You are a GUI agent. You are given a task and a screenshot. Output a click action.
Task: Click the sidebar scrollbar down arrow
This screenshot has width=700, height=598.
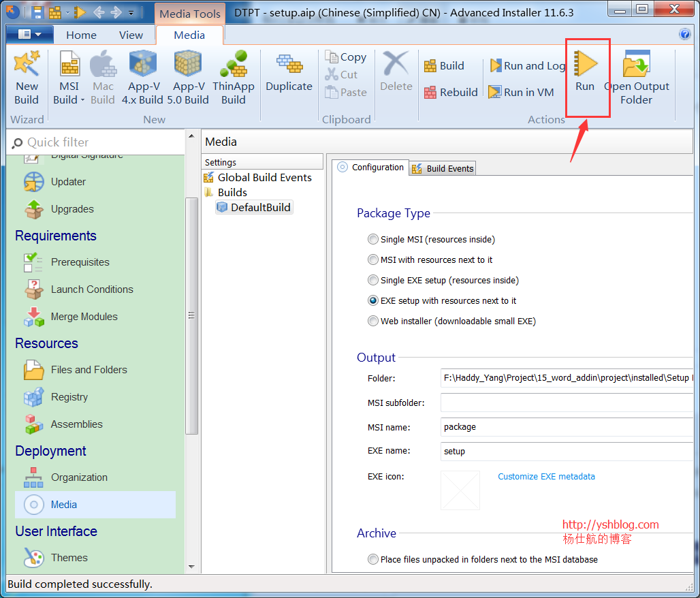click(191, 567)
